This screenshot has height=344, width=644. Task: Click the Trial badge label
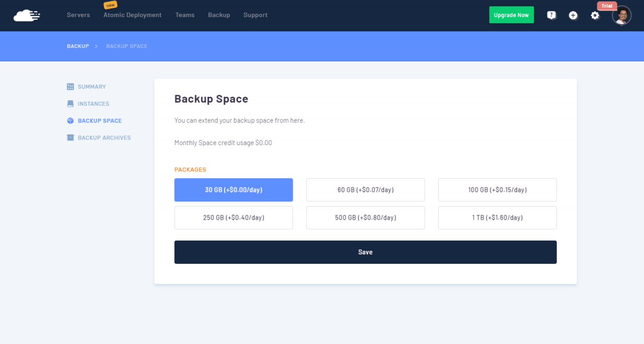[607, 6]
